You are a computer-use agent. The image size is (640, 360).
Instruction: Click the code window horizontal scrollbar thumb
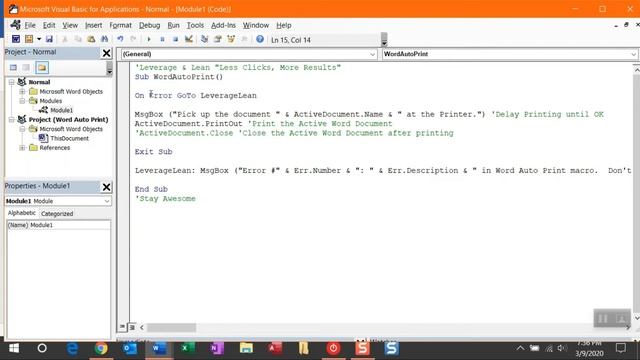click(x=171, y=327)
